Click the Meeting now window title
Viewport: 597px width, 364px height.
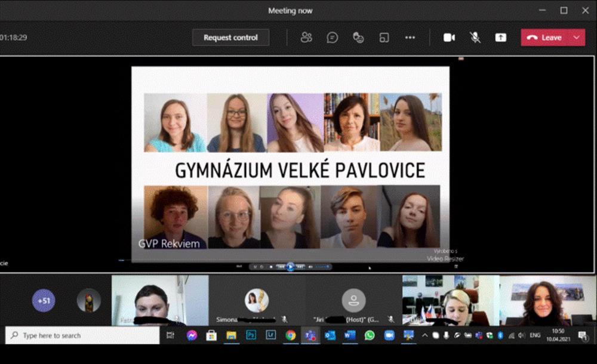pyautogui.click(x=290, y=11)
